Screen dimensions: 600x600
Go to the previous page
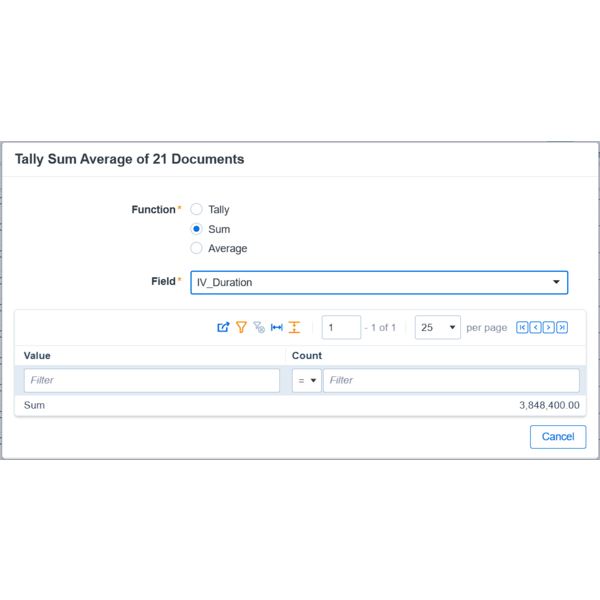(535, 328)
